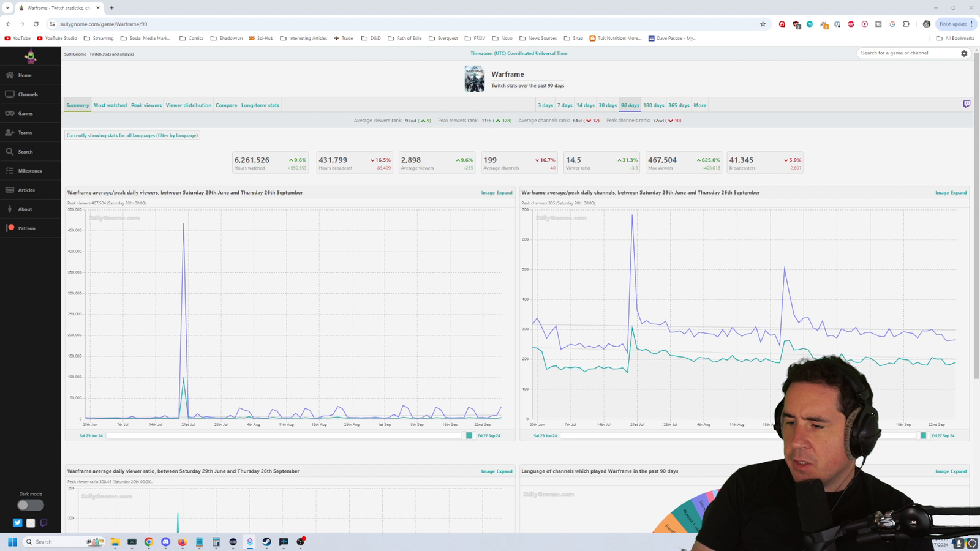Click Image link on viewer ratio chart

[x=488, y=471]
